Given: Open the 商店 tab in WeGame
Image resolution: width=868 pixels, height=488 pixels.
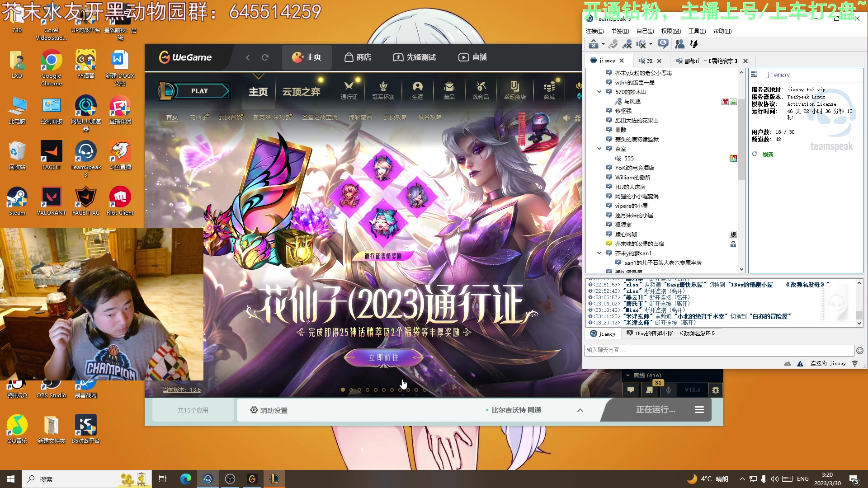Looking at the screenshot, I should (358, 57).
